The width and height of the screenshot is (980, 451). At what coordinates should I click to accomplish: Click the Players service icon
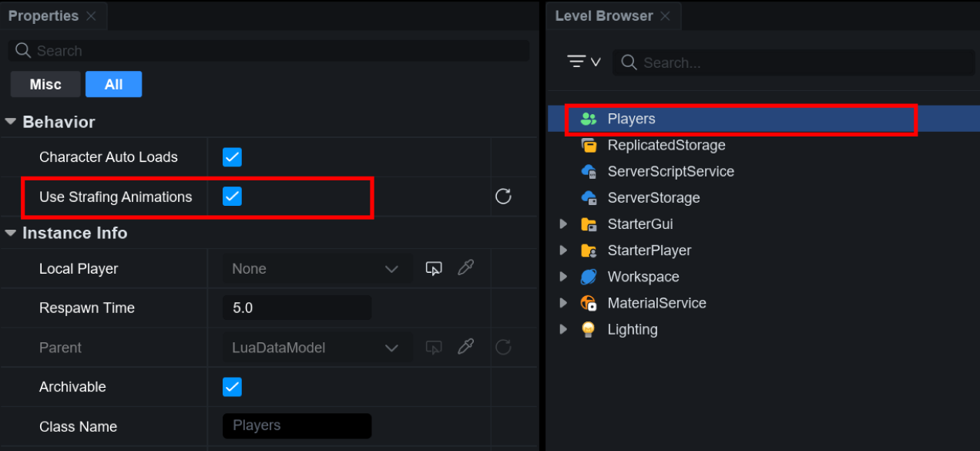pyautogui.click(x=589, y=119)
